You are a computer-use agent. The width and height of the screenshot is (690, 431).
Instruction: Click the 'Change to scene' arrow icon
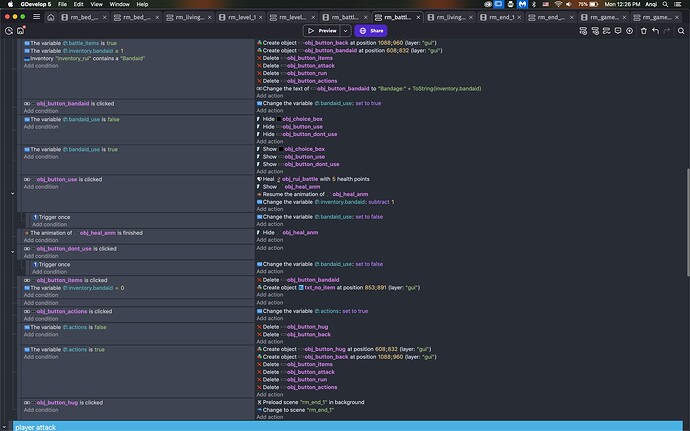tap(259, 410)
